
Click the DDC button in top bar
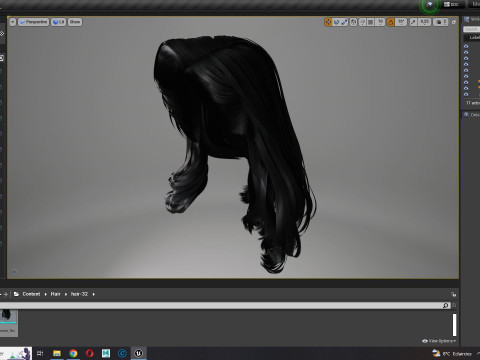coord(452,4)
